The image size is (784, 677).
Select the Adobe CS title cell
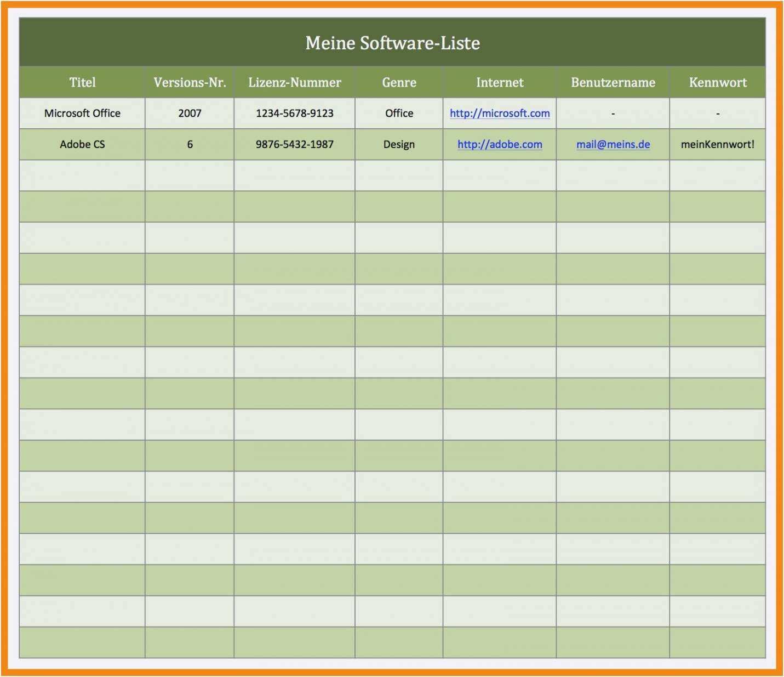(82, 145)
